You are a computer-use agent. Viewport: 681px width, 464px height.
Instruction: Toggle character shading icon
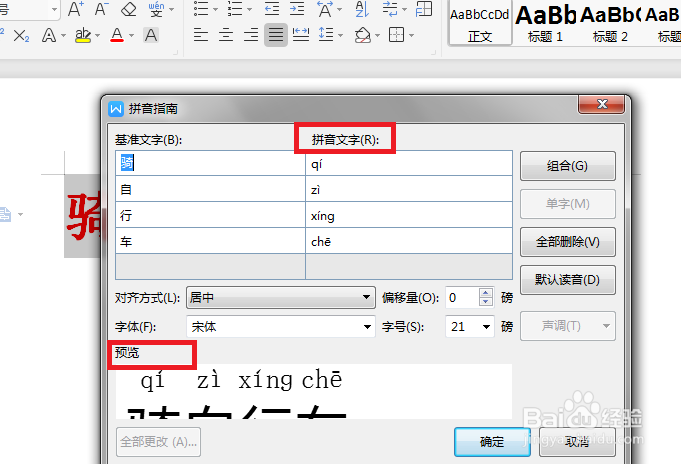[x=151, y=35]
